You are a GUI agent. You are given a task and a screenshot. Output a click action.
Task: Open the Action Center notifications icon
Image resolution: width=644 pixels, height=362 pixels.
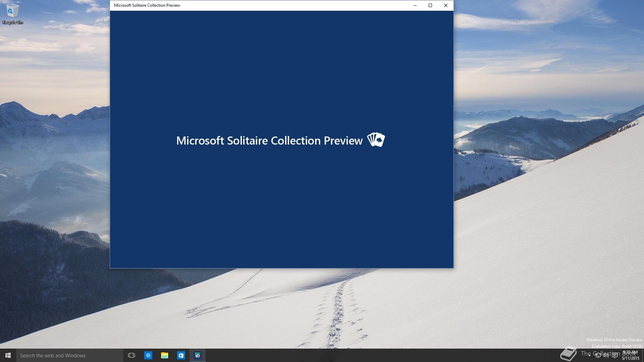pyautogui.click(x=615, y=356)
